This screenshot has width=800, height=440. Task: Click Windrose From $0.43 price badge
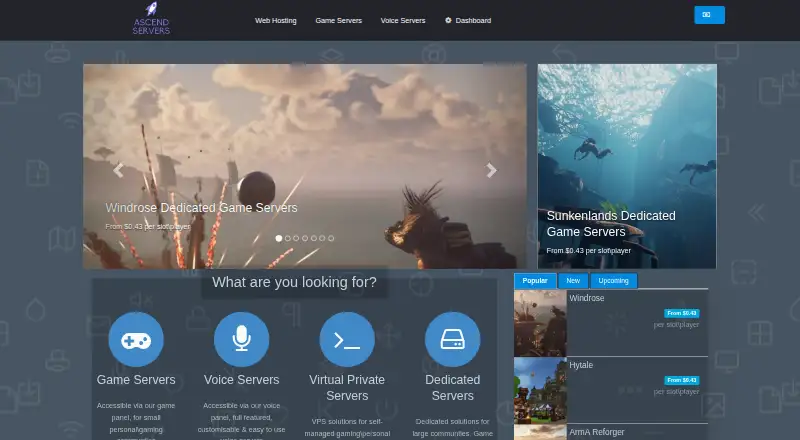(682, 313)
